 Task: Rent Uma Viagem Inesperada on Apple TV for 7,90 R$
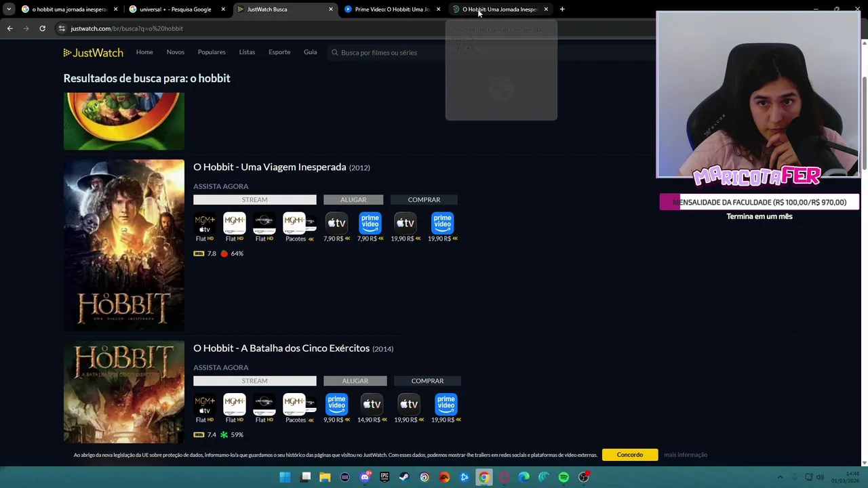(336, 223)
